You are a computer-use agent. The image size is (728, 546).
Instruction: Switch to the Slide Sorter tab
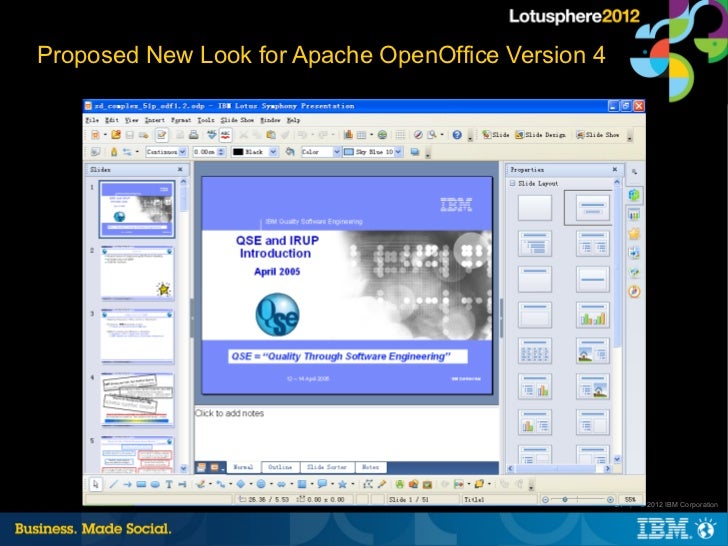click(327, 467)
